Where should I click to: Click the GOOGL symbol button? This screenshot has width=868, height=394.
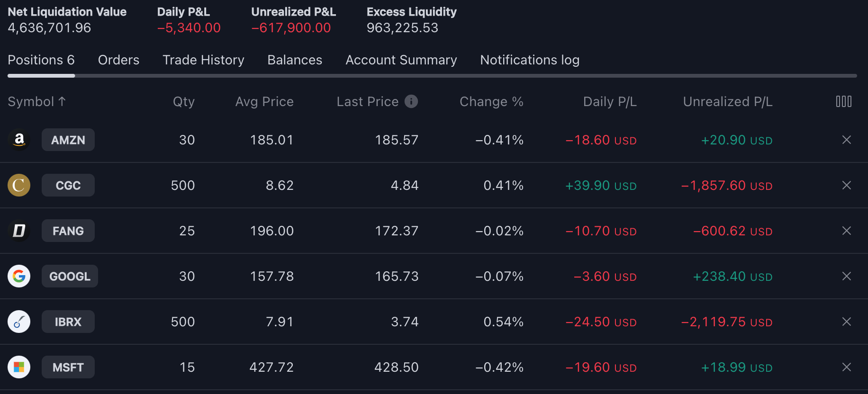tap(70, 276)
